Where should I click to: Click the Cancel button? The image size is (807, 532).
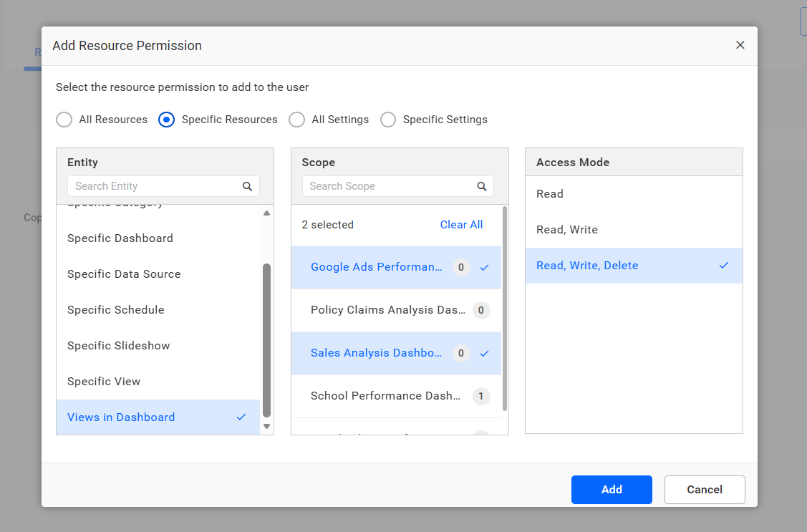pyautogui.click(x=705, y=490)
